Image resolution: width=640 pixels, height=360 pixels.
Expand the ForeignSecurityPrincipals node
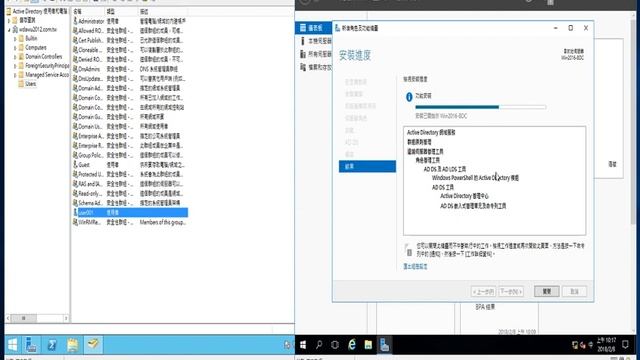(15, 66)
